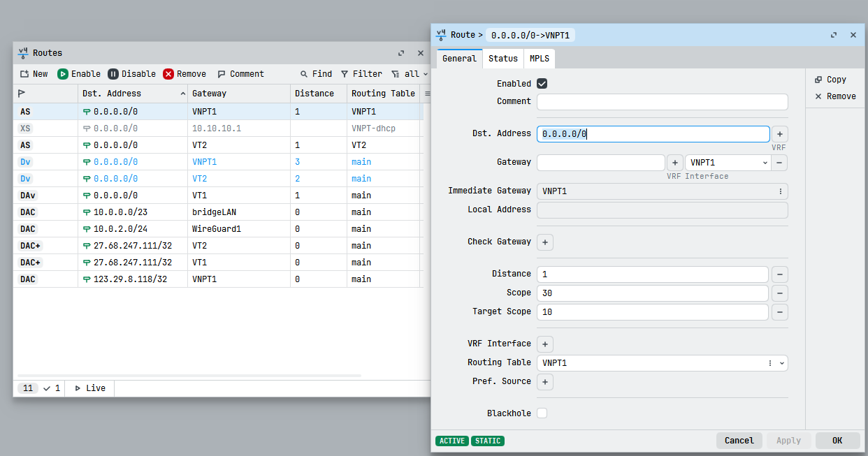Viewport: 868px width, 456px height.
Task: Click the plus button next to Dst. Address
Action: pyautogui.click(x=780, y=134)
